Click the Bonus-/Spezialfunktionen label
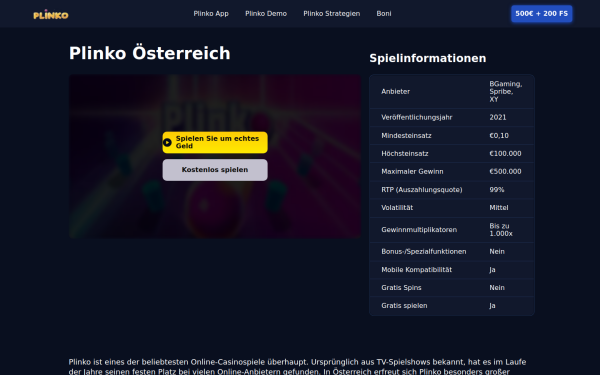Screen dimensions: 600x375 (424, 251)
